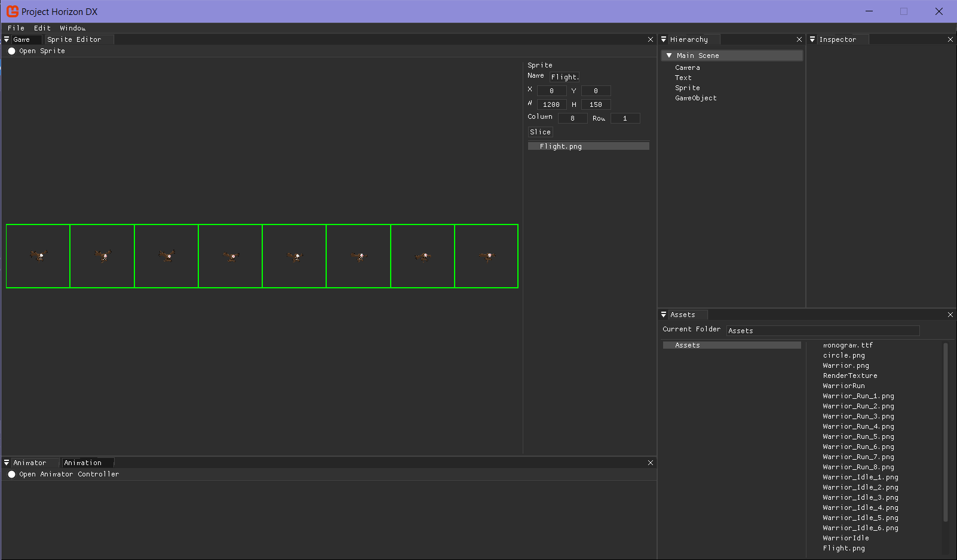Collapse the Hierarchy panel disclosure icon

pyautogui.click(x=664, y=39)
